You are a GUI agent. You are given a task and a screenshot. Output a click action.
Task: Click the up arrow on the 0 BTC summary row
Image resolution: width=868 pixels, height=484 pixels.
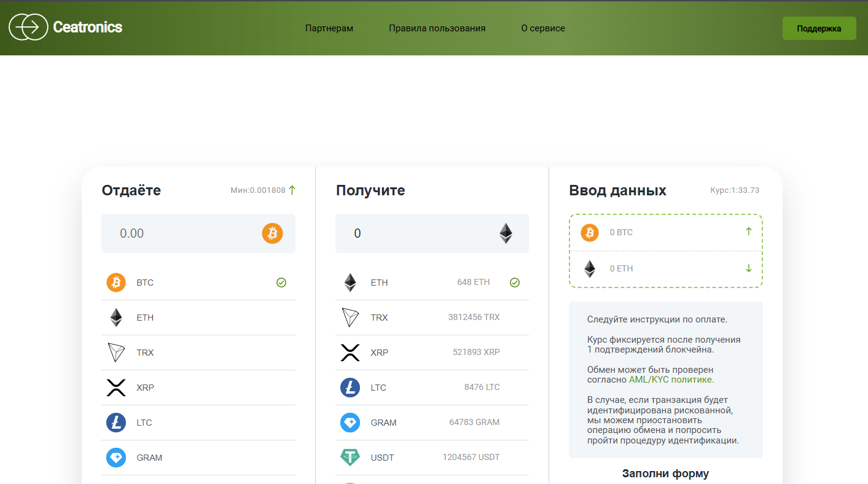point(749,232)
